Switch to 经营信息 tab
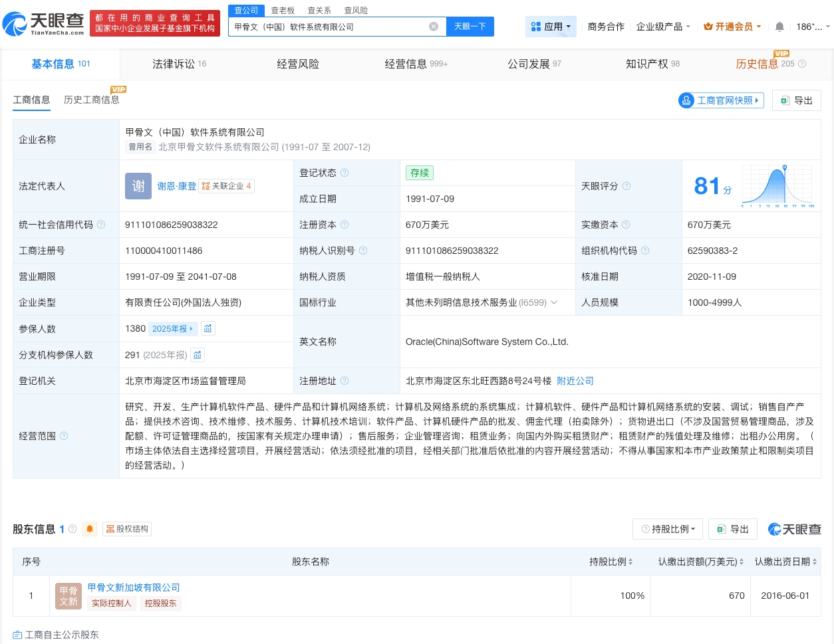This screenshot has width=834, height=644. coord(416,64)
